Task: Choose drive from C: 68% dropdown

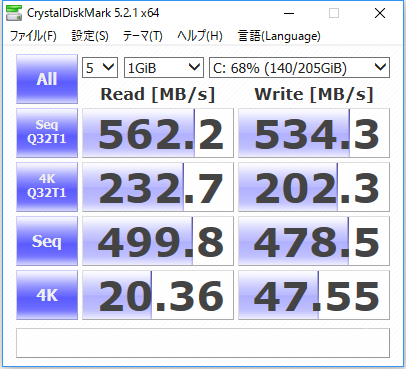Action: pyautogui.click(x=299, y=68)
